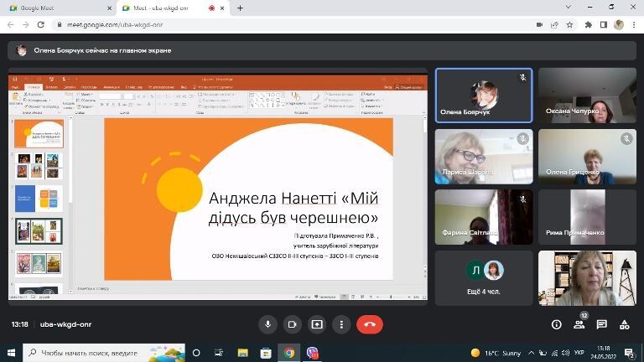Viewport: 644px width, 362px height.
Task: Switch keyboard language УКР indicator
Action: point(579,353)
